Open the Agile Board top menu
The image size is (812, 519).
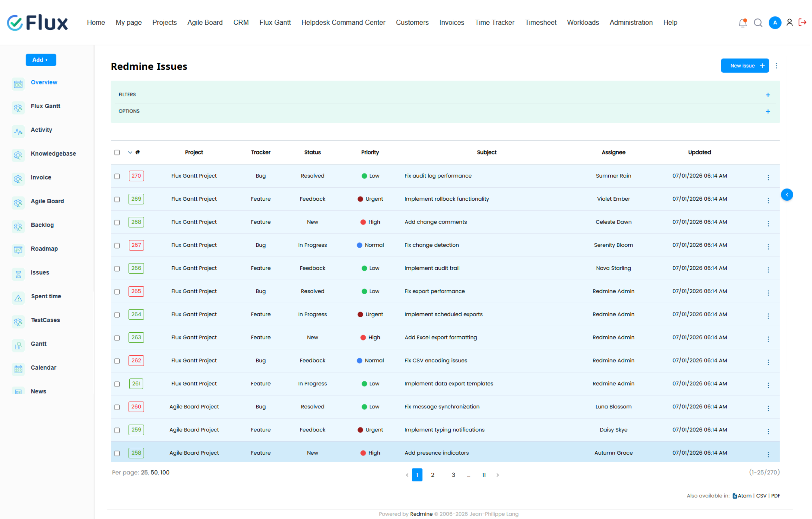pyautogui.click(x=205, y=23)
